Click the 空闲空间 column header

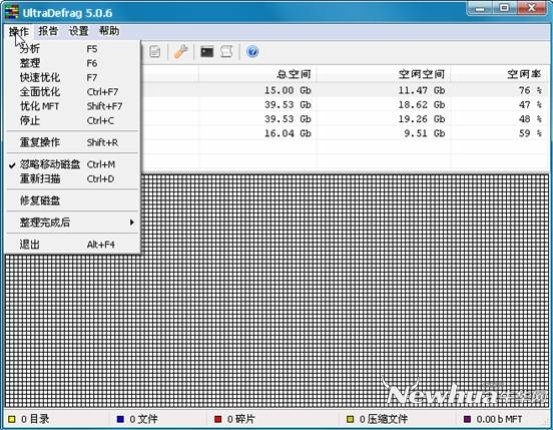[x=383, y=74]
